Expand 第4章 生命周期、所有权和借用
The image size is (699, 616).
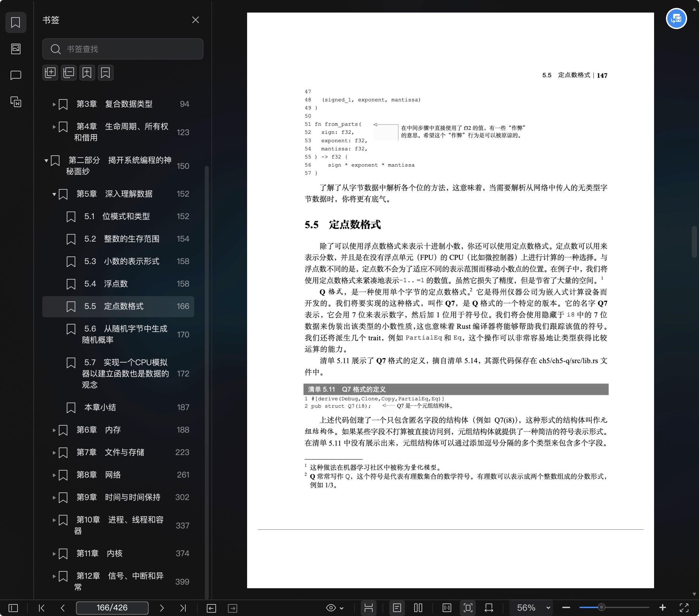pyautogui.click(x=54, y=127)
